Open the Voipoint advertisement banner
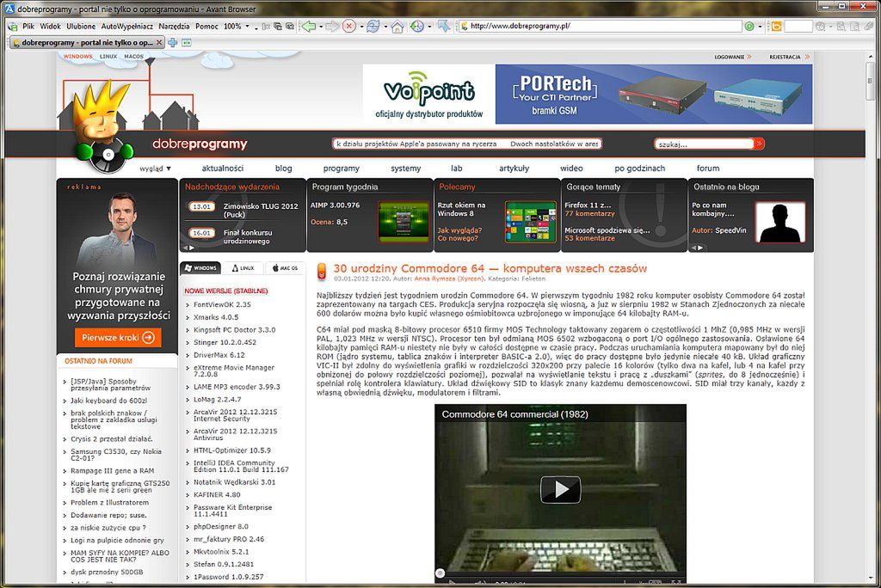Screen dimensions: 881x588 tap(429, 94)
